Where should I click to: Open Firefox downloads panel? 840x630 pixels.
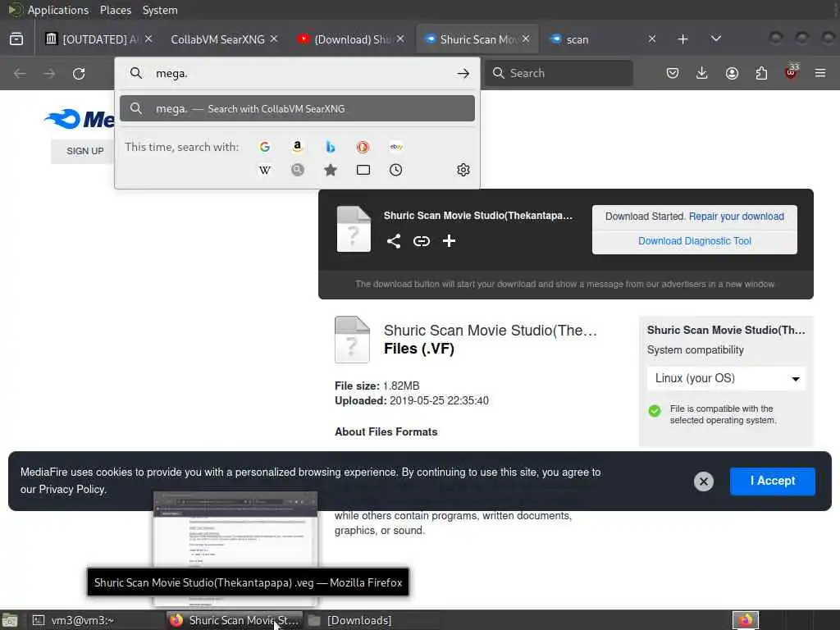[702, 73]
